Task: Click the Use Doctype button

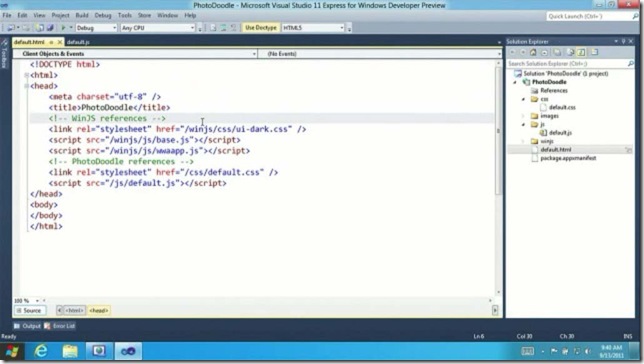Action: point(261,28)
